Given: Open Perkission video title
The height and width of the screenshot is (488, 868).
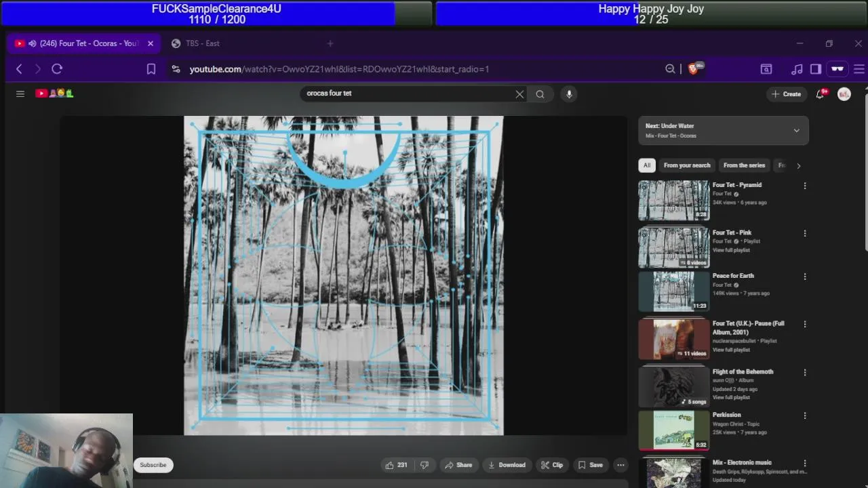Looking at the screenshot, I should click(x=726, y=415).
